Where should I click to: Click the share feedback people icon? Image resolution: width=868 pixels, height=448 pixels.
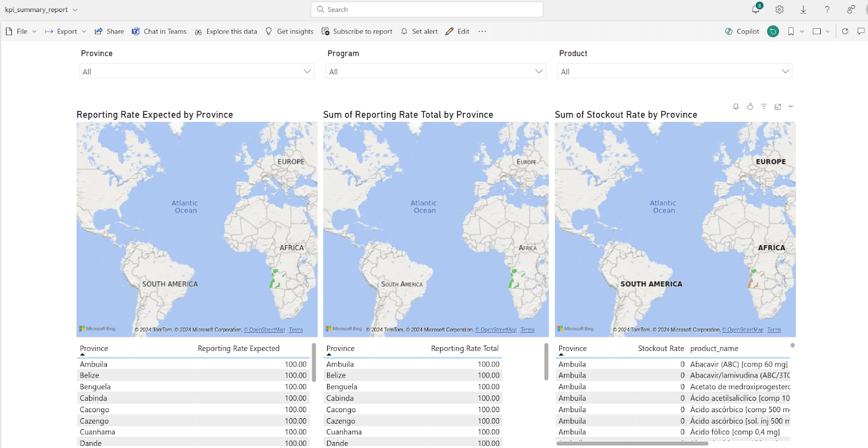[851, 9]
